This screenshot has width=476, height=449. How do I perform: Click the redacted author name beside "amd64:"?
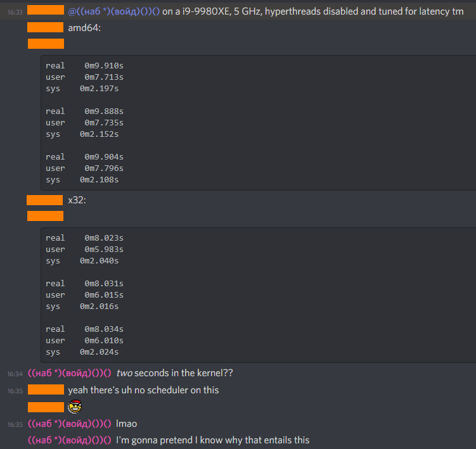pyautogui.click(x=46, y=28)
